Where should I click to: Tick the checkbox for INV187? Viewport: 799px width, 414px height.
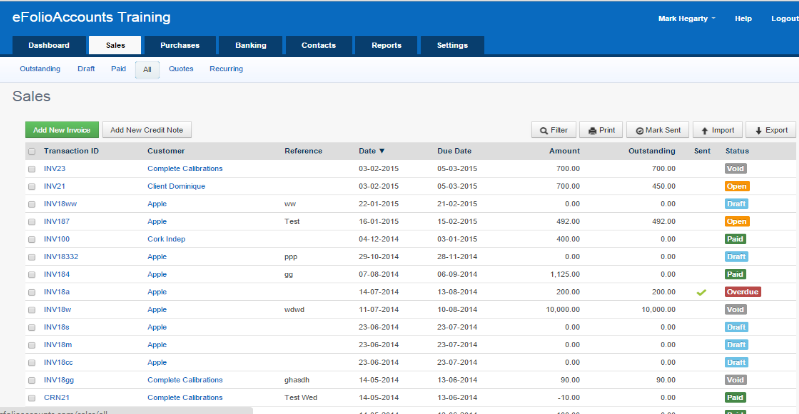coord(32,222)
